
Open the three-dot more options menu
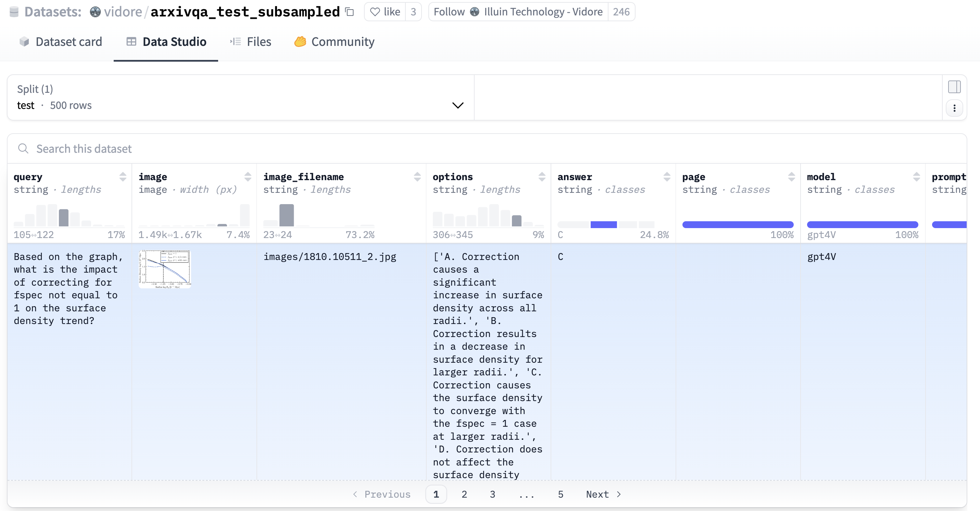coord(954,109)
